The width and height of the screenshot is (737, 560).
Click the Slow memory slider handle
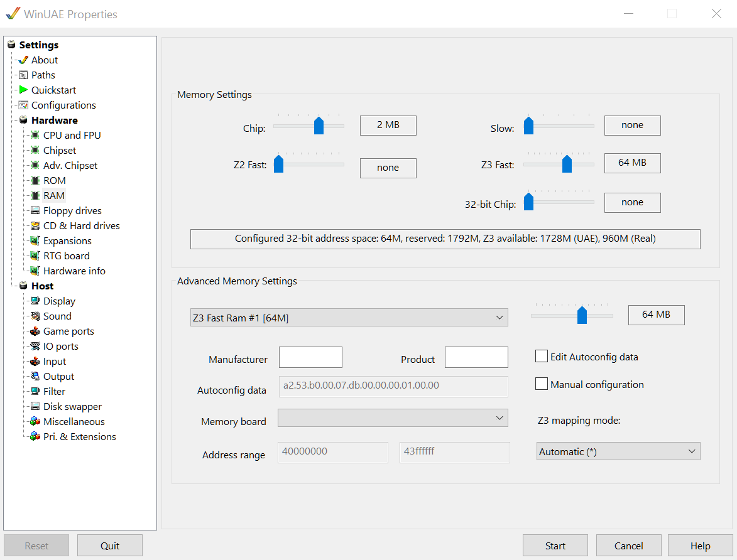point(529,125)
